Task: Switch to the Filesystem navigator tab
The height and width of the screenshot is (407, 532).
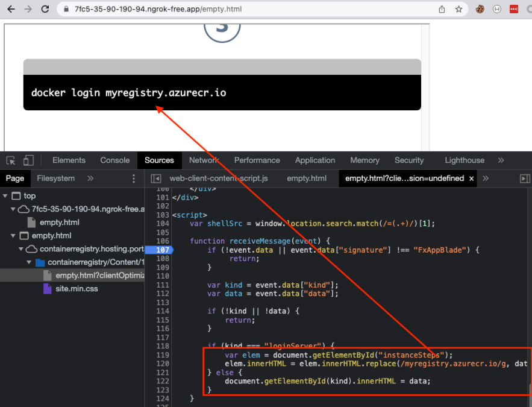Action: tap(55, 178)
